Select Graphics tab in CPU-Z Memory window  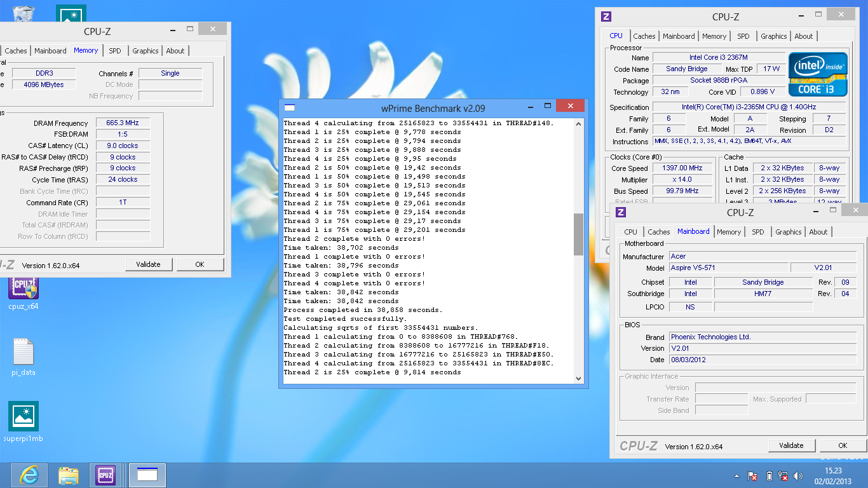point(146,51)
